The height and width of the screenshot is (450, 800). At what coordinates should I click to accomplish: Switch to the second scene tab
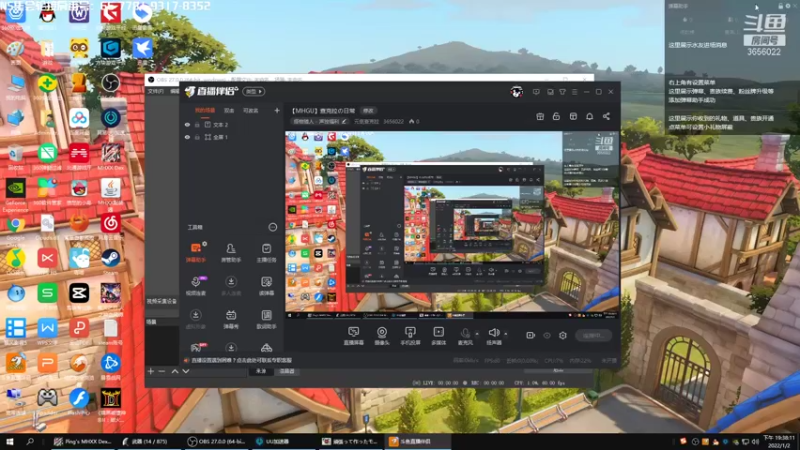coord(229,110)
